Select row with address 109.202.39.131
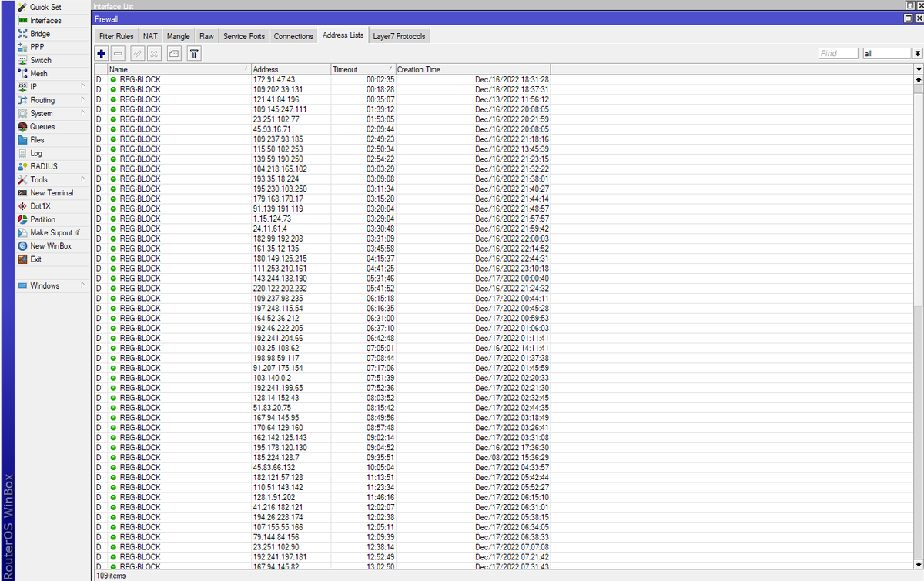Viewport: 924px width, 581px height. click(503, 89)
